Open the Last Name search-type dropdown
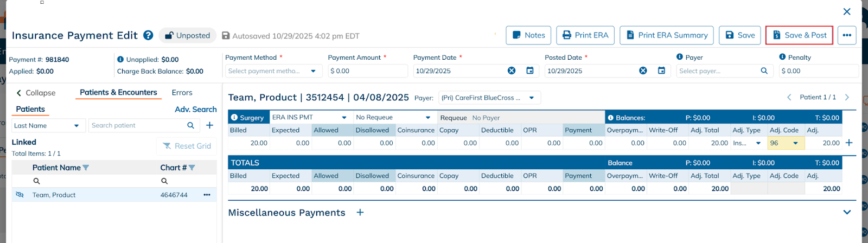The width and height of the screenshot is (868, 243). [76, 125]
